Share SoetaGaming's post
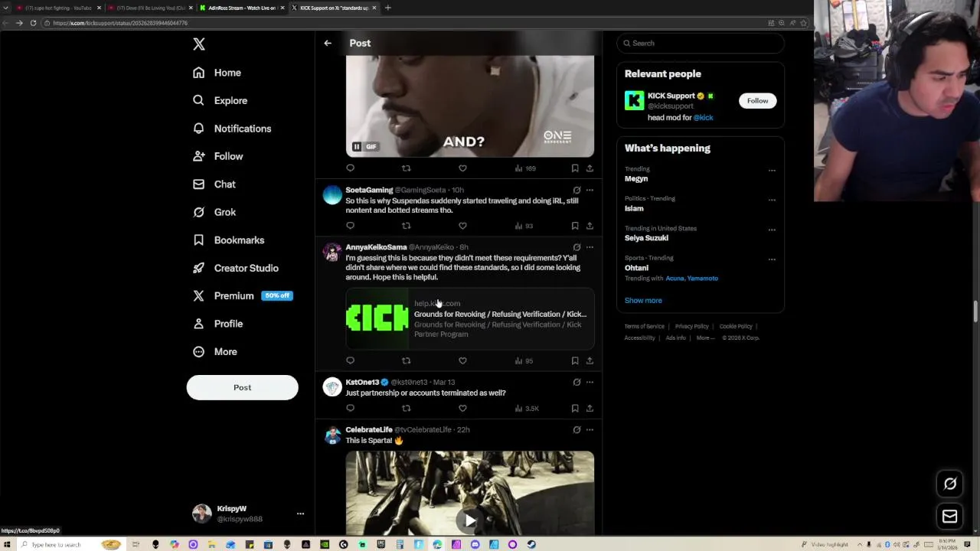 [590, 226]
